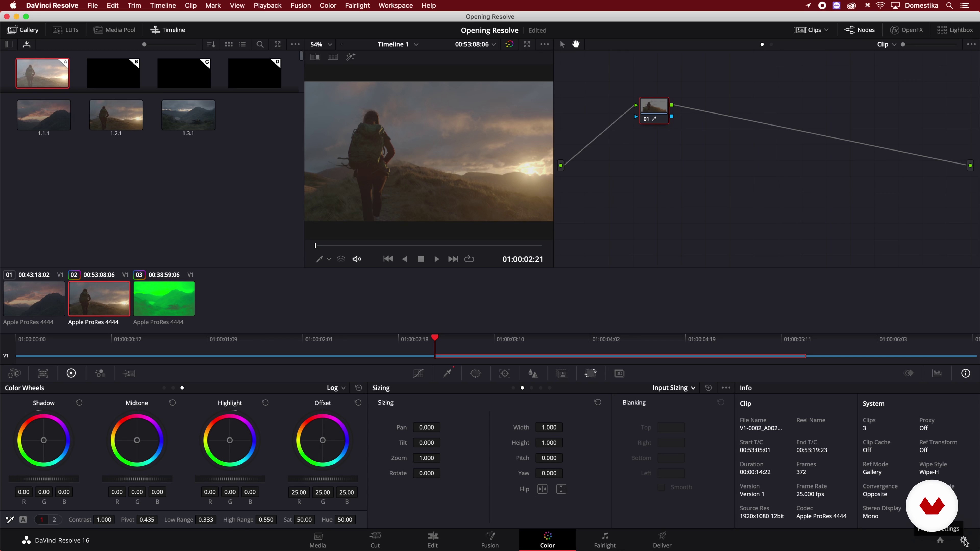Toggle the highlight magic wand in viewer
980x551 pixels.
coord(350,57)
